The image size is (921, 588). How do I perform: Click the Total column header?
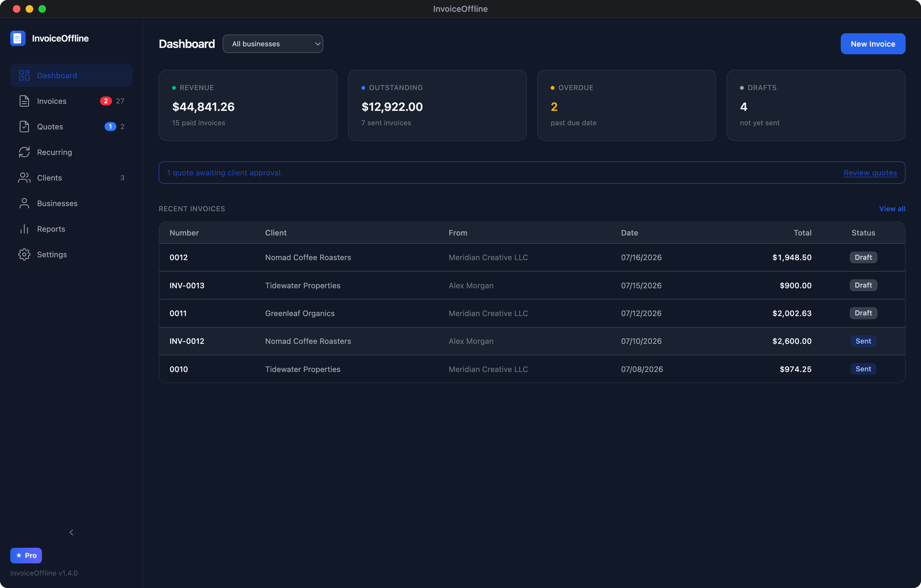point(802,233)
